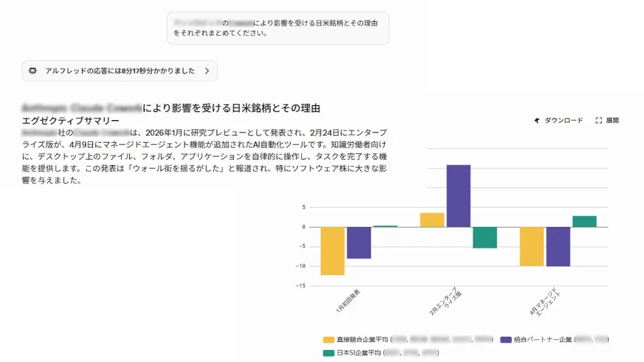Open the アルフレッドの応答には8分17秒分かかりました pill
644x362 pixels.
coord(119,71)
